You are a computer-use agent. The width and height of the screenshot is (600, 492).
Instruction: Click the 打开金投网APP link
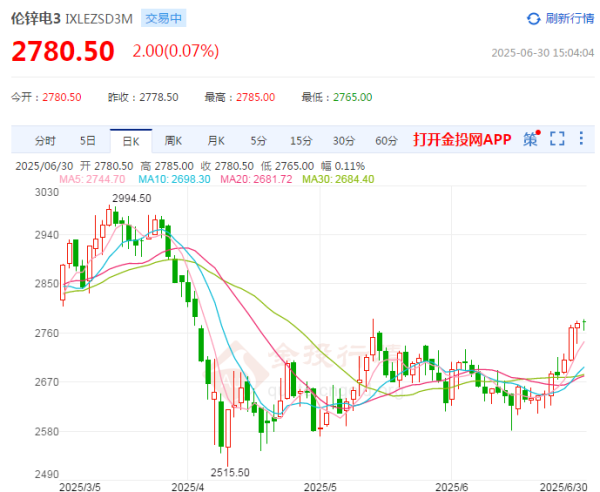462,140
